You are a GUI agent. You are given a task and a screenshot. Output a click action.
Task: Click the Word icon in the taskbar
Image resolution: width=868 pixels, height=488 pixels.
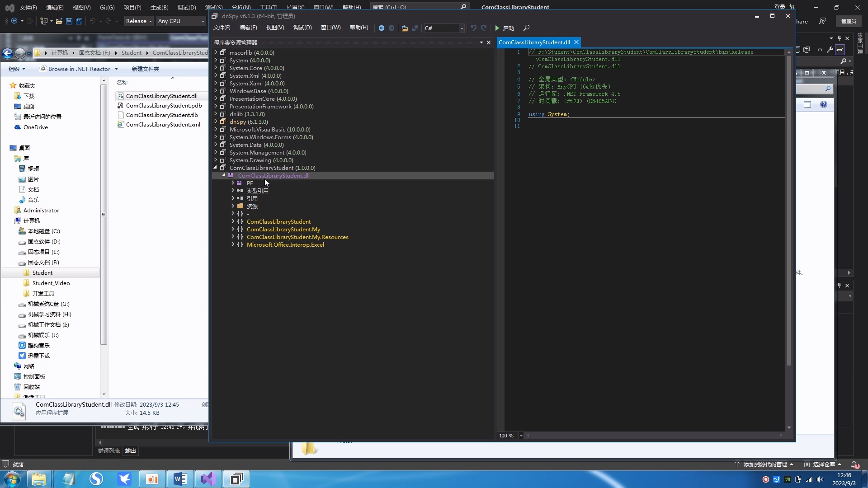(x=180, y=479)
